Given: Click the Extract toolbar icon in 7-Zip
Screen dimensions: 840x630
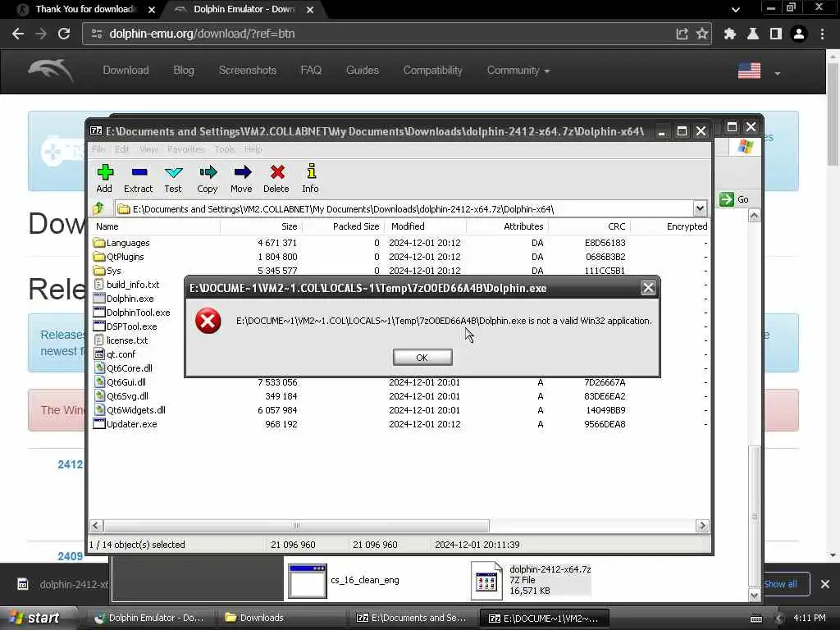Looking at the screenshot, I should (138, 179).
